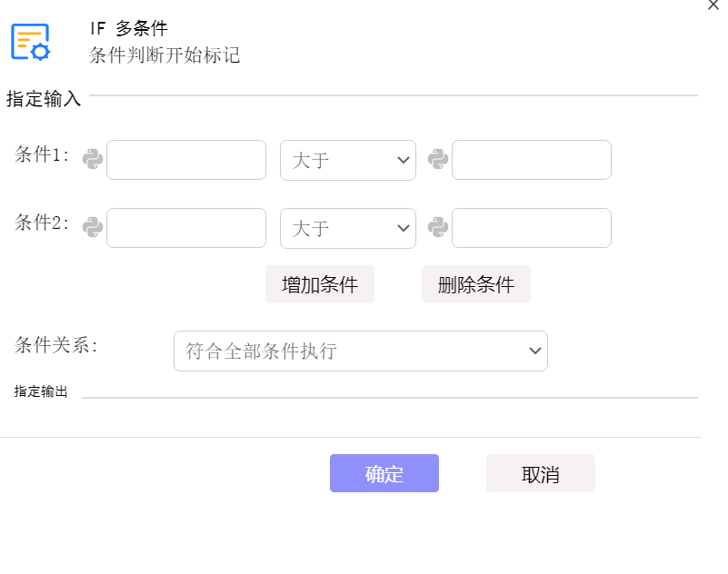
Task: Focus the 条件1 left input field
Action: coord(186,160)
